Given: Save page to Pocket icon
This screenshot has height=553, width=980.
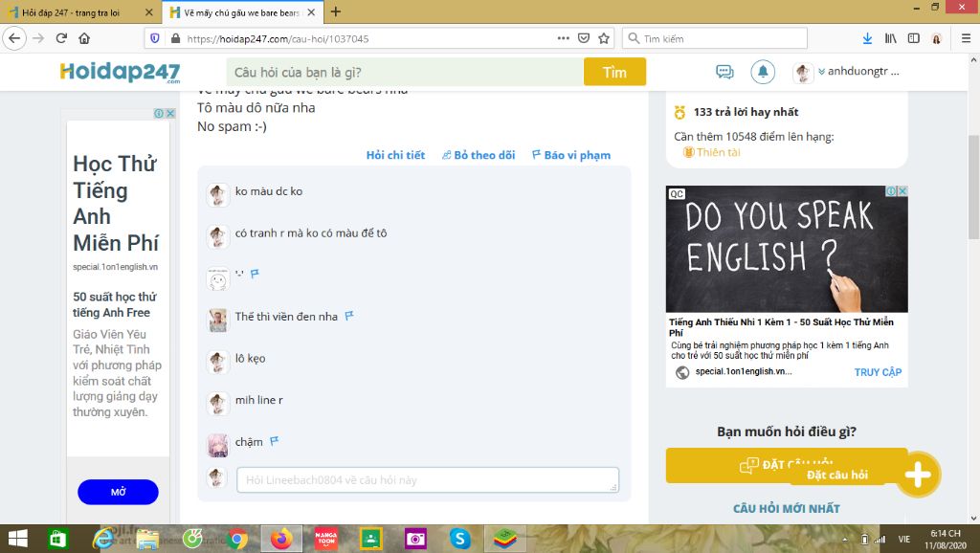Looking at the screenshot, I should [584, 38].
